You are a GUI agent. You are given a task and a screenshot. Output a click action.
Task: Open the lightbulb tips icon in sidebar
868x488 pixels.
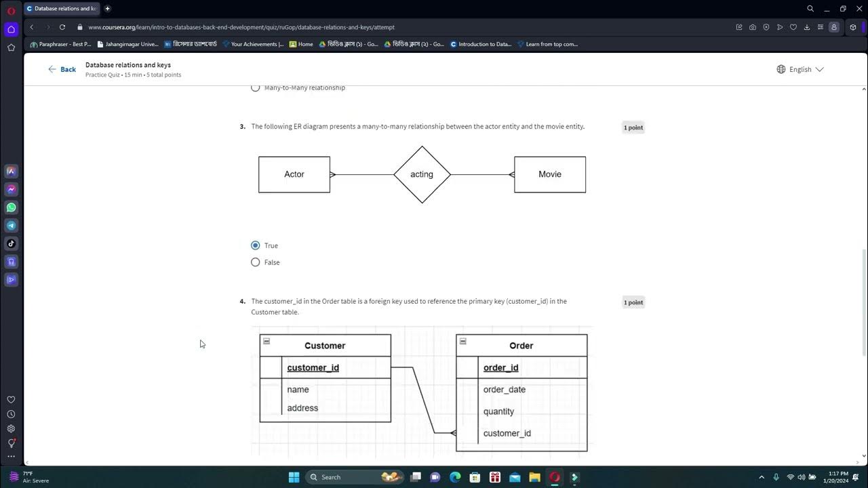click(x=11, y=443)
